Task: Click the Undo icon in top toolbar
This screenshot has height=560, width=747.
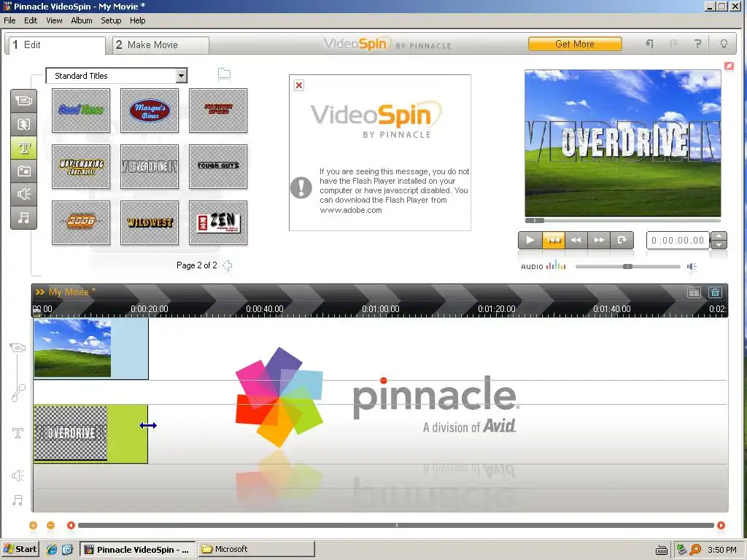Action: [x=649, y=44]
